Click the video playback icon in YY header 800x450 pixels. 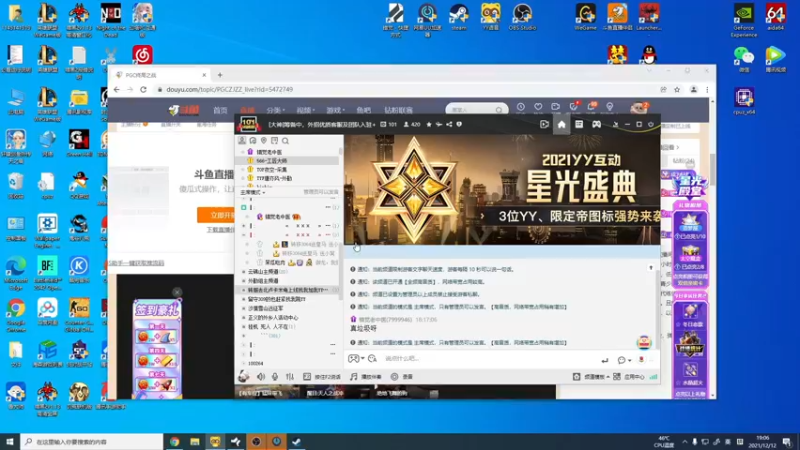(544, 124)
